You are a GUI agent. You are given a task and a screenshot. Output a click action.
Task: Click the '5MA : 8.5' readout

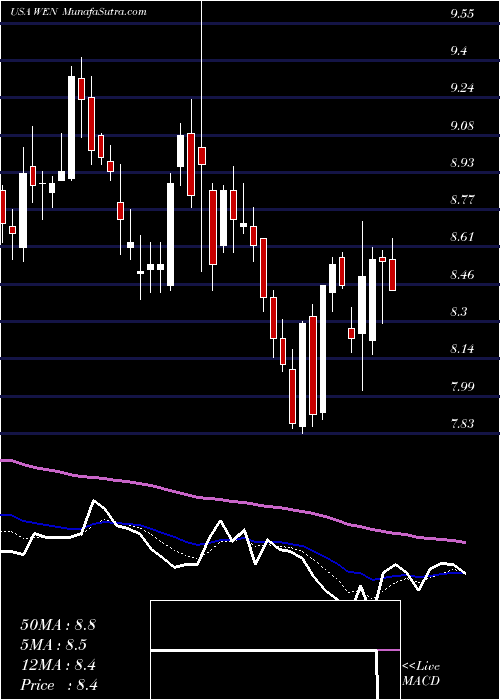[54, 645]
